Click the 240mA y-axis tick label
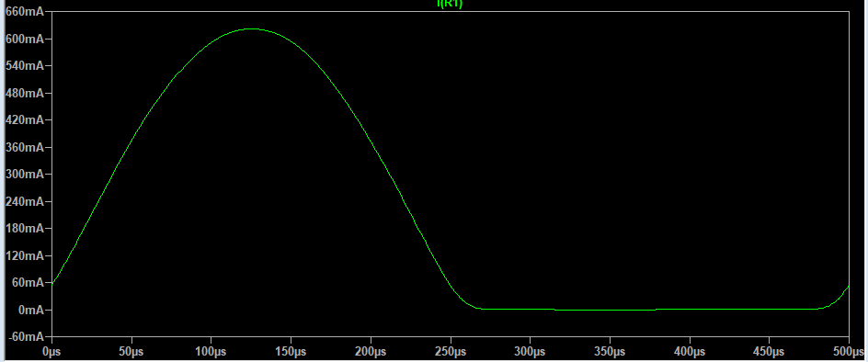868x362 pixels. point(24,201)
